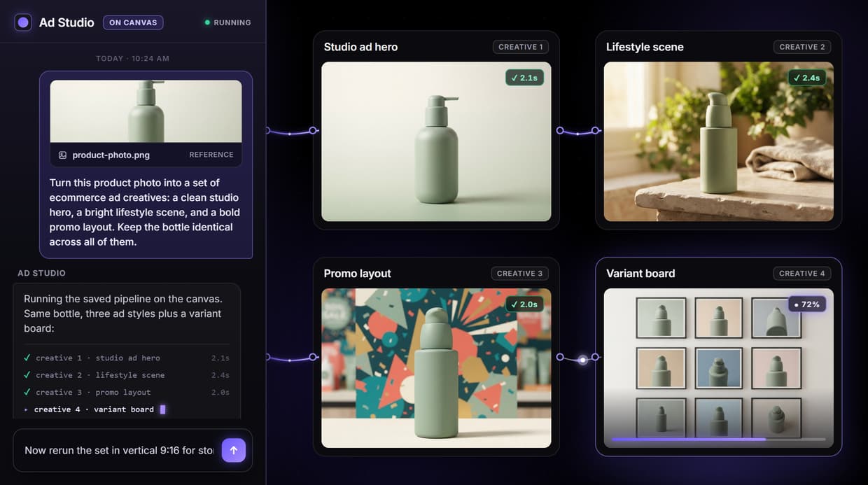Click the arrow marker beside creative 4 log line
Viewport: 868px width, 485px height.
27,409
